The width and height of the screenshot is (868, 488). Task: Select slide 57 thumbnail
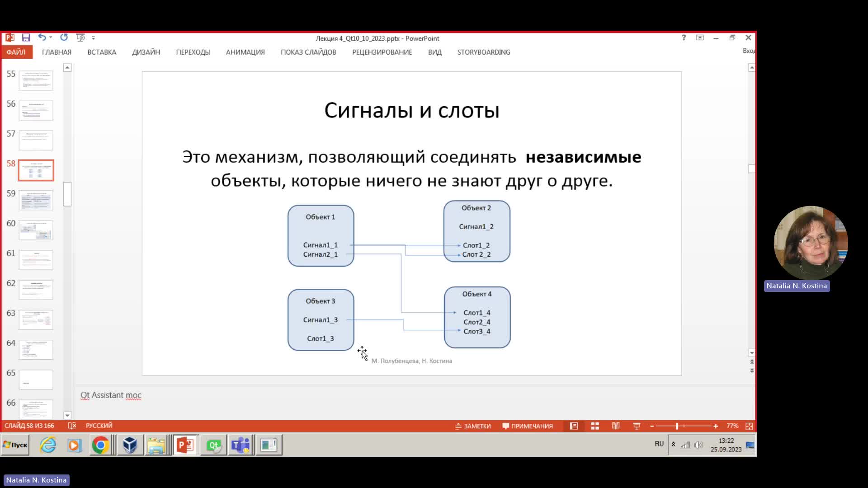point(36,140)
